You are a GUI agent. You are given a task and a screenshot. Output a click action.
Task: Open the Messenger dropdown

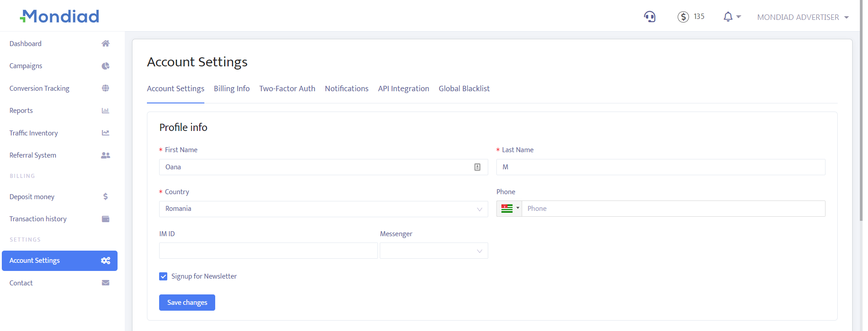[434, 251]
